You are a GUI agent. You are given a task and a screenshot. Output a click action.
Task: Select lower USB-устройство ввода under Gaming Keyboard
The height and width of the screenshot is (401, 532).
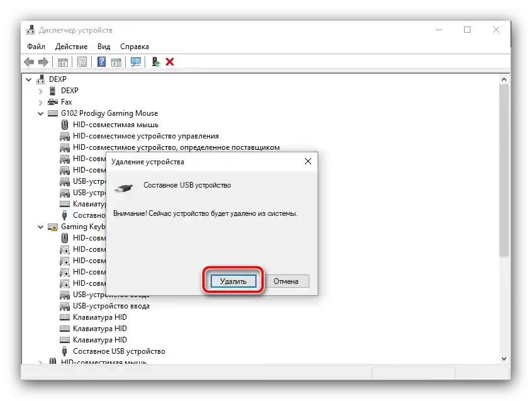click(x=111, y=306)
